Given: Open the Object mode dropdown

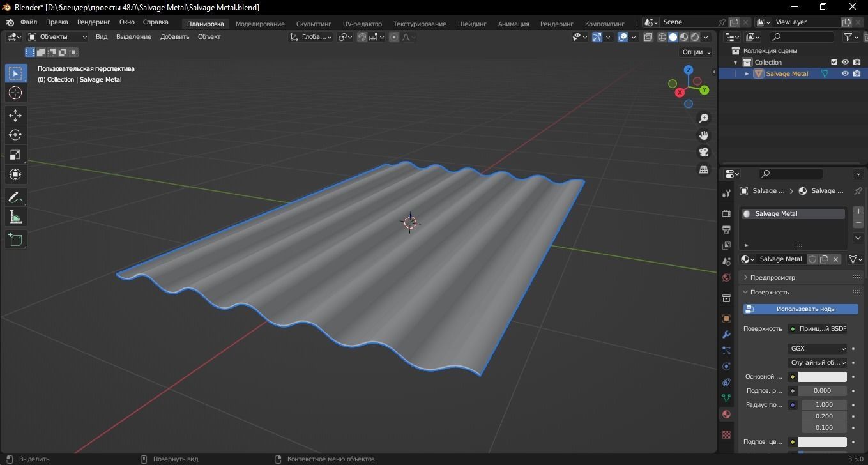Looking at the screenshot, I should (x=57, y=37).
